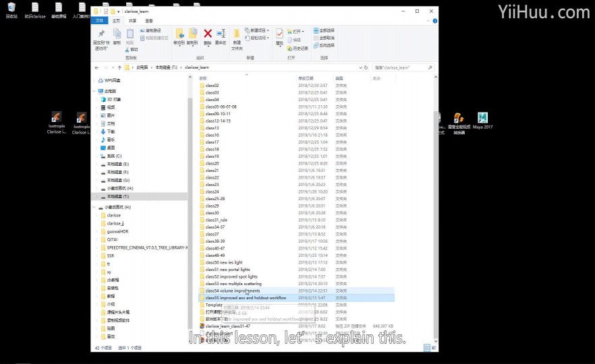
Task: Click the 本地磁盘 (T:) breadcrumb in the address bar
Action: (x=166, y=67)
